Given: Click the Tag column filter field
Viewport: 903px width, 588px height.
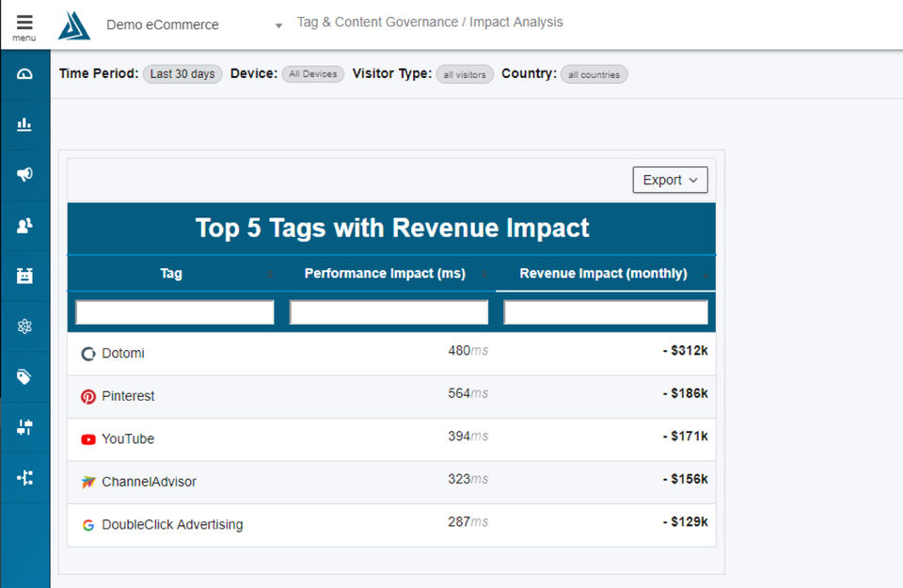Looking at the screenshot, I should (x=175, y=312).
